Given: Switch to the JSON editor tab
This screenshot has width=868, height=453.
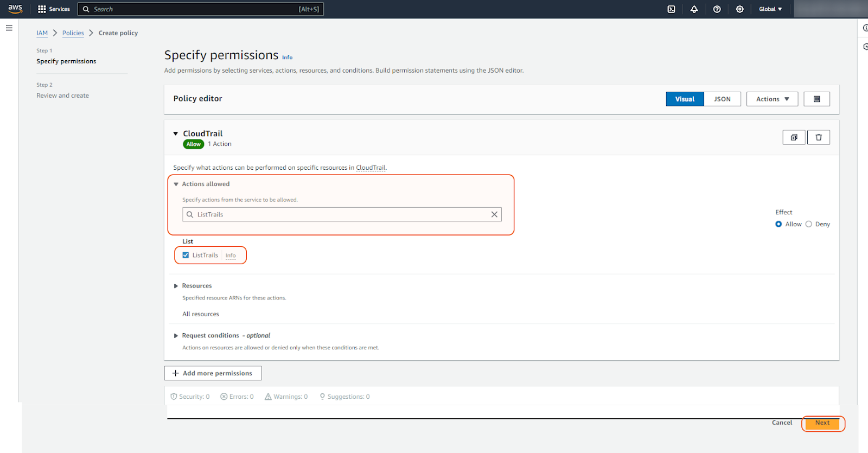Looking at the screenshot, I should pyautogui.click(x=722, y=99).
